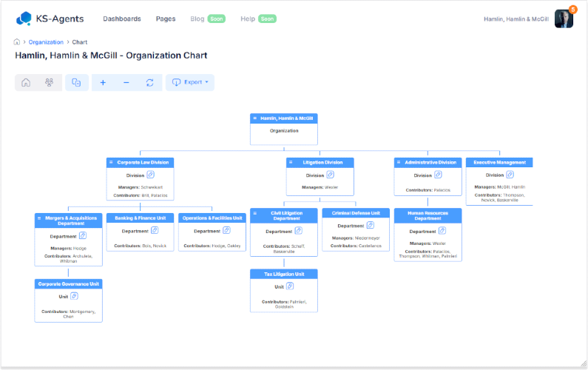
Task: Edit the Corporate Law Division node
Action: tap(150, 175)
